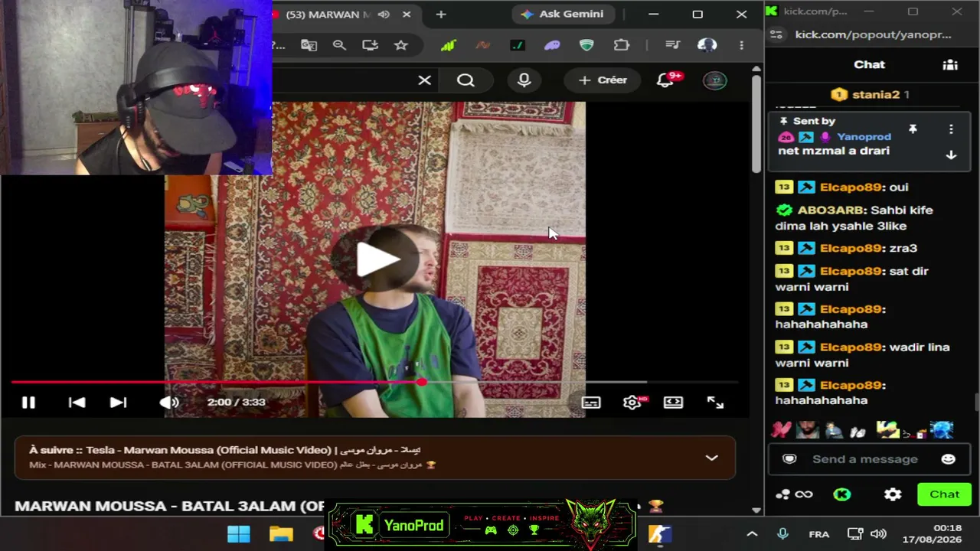980x551 pixels.
Task: Open File Explorer from the taskbar
Action: tap(281, 533)
